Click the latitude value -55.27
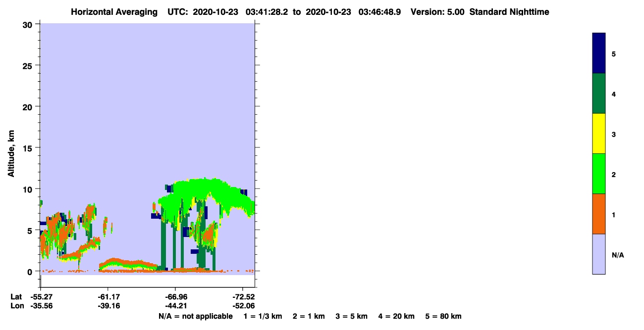 pos(41,297)
